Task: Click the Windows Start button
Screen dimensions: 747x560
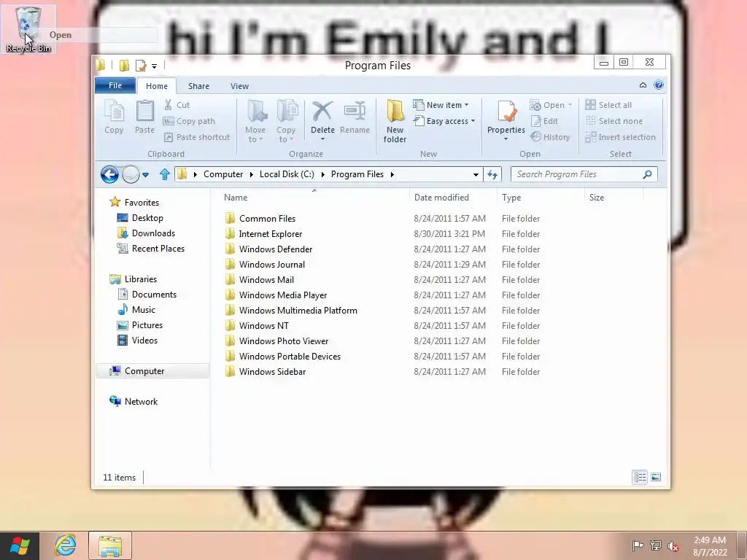Action: [20, 545]
